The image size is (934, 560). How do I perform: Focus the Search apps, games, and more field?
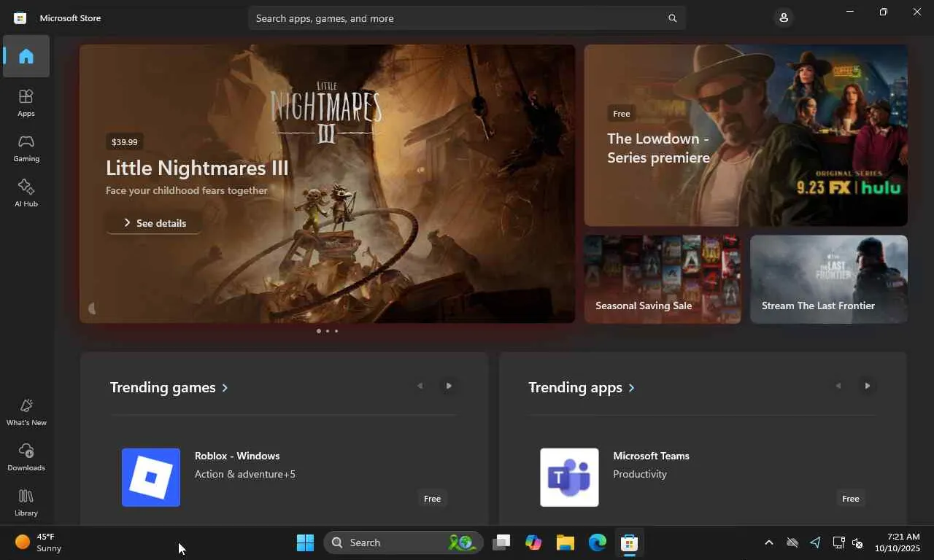point(467,18)
